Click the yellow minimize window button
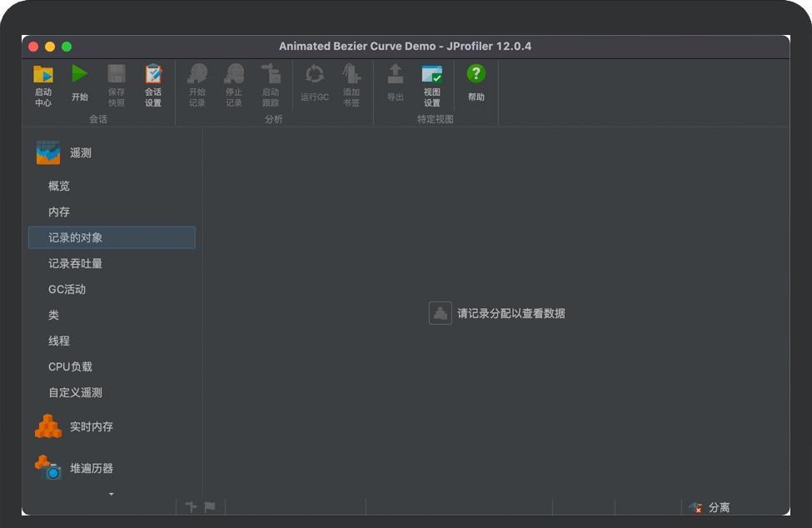 [50, 47]
